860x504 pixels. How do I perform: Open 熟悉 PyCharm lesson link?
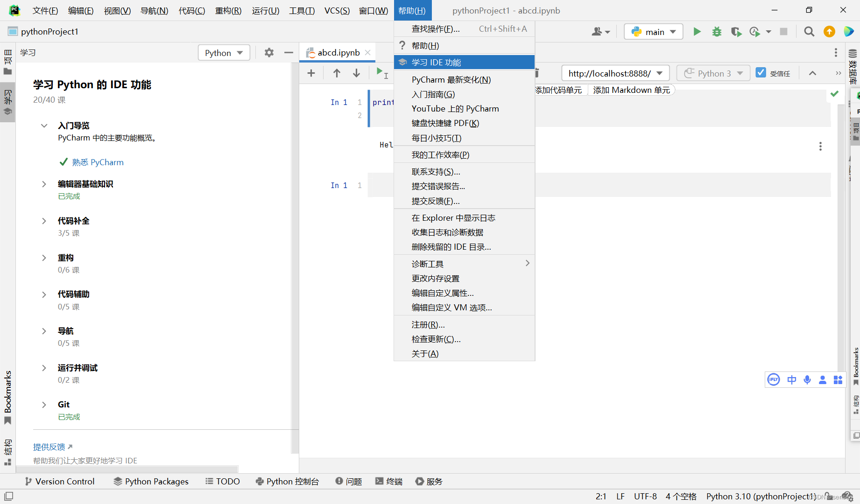[x=98, y=162]
